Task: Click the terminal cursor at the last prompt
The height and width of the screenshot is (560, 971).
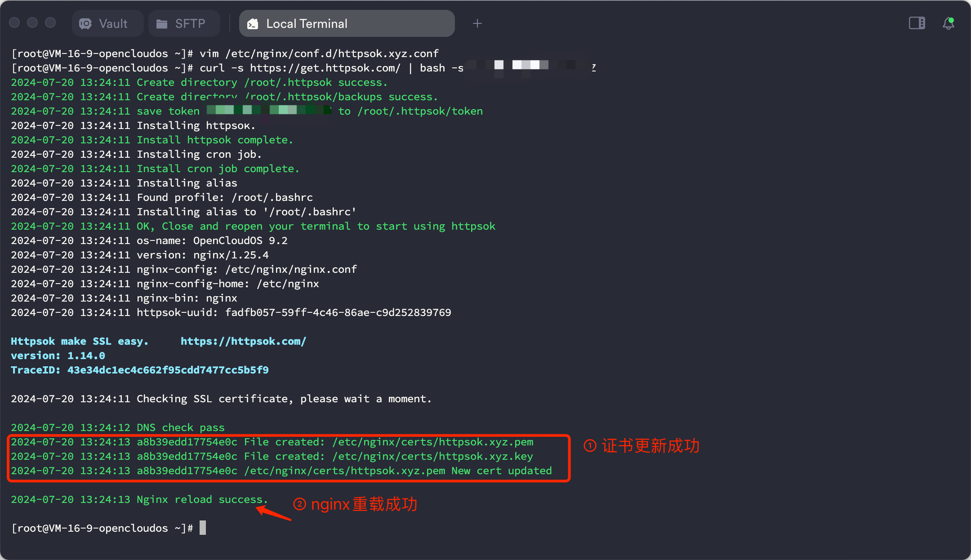Action: (203, 528)
